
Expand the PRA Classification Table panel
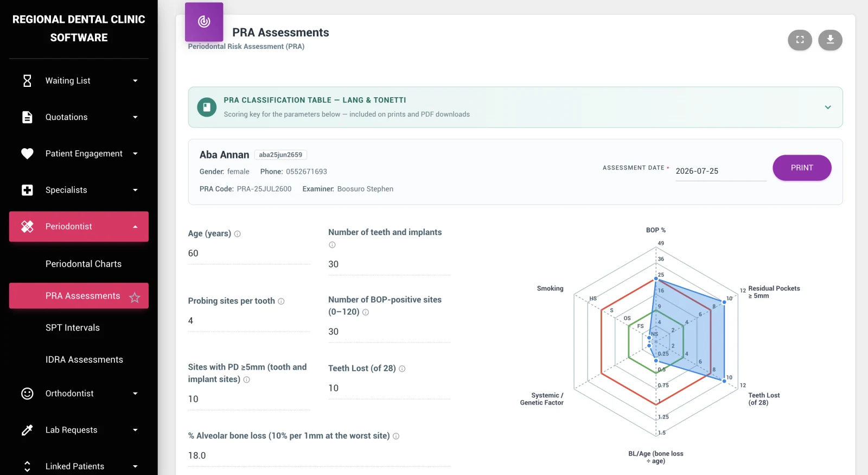(x=828, y=107)
